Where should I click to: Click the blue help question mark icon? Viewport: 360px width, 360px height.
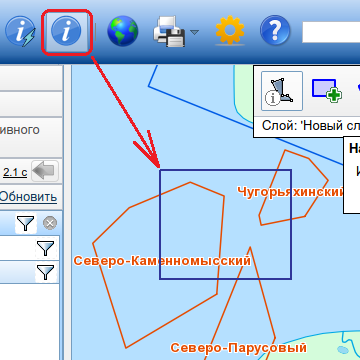click(275, 31)
